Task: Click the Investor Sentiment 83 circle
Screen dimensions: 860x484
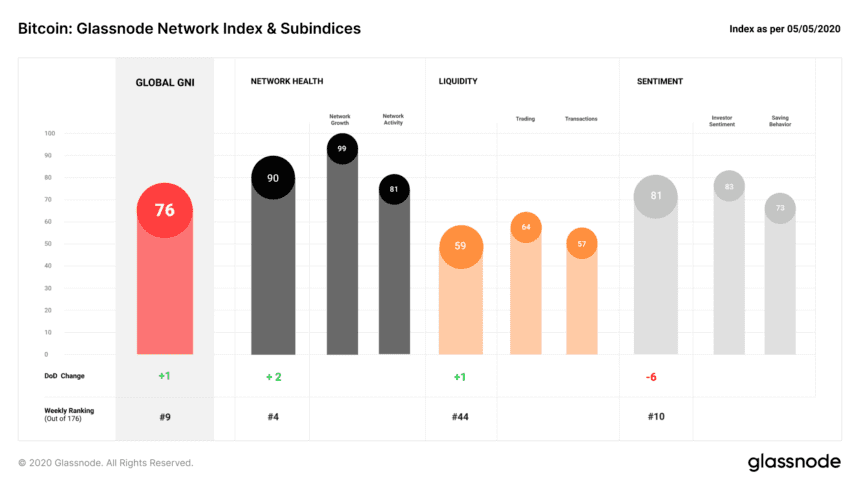Action: (729, 186)
